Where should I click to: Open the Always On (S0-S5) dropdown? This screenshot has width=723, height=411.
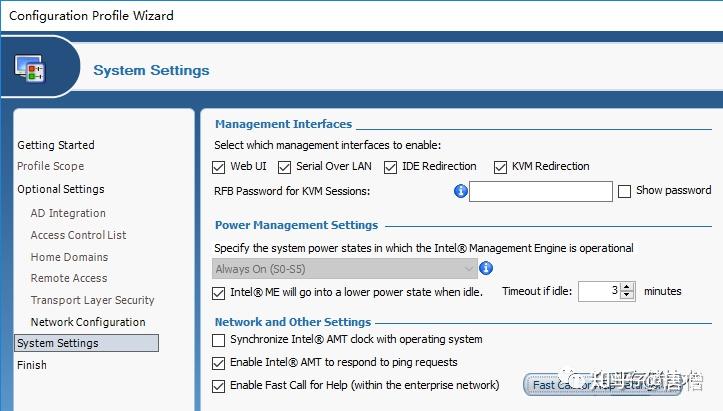345,268
